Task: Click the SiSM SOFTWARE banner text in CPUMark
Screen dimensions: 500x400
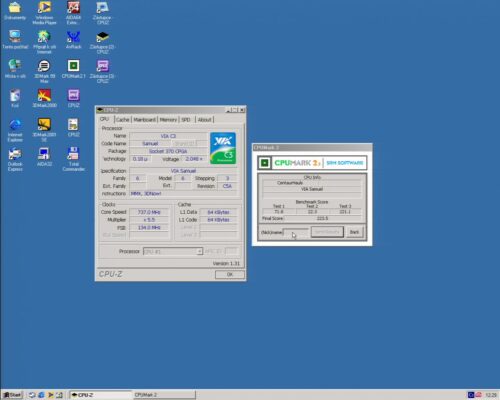Action: [345, 163]
